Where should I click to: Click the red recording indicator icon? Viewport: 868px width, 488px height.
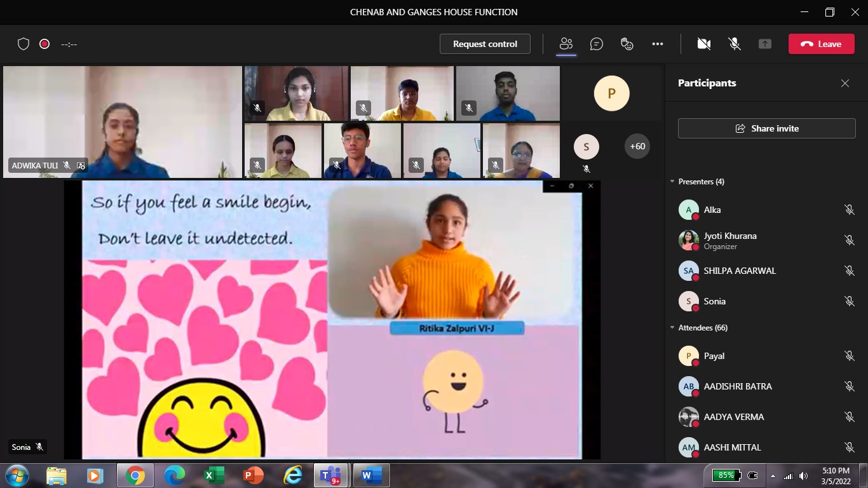(x=44, y=44)
